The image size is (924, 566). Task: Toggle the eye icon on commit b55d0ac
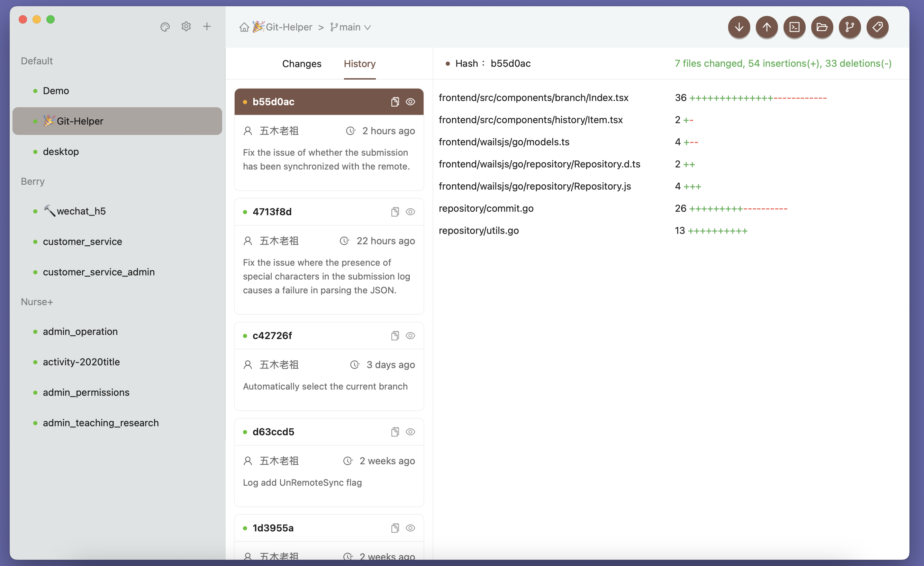click(410, 102)
